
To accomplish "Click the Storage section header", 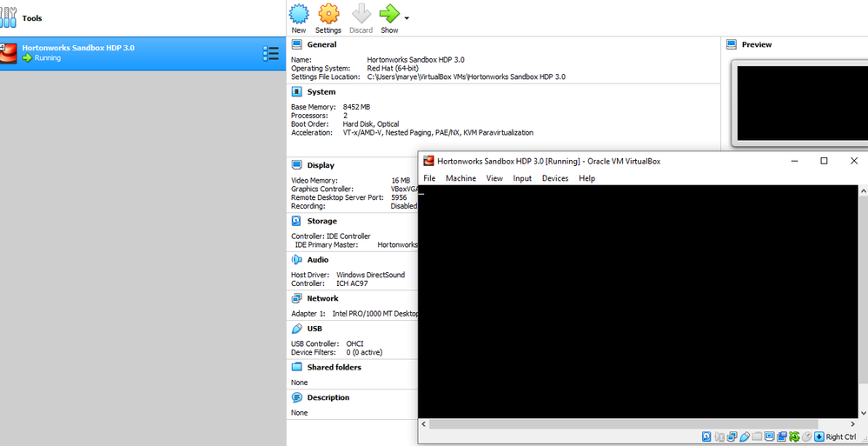I will pyautogui.click(x=321, y=221).
